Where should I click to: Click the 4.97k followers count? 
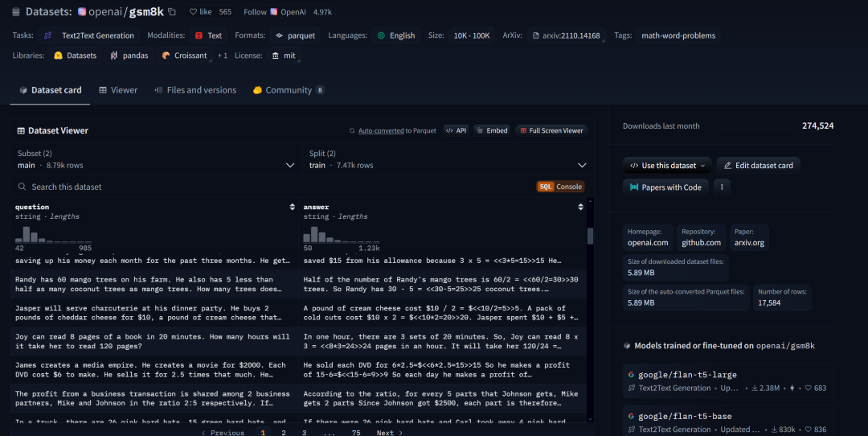322,11
